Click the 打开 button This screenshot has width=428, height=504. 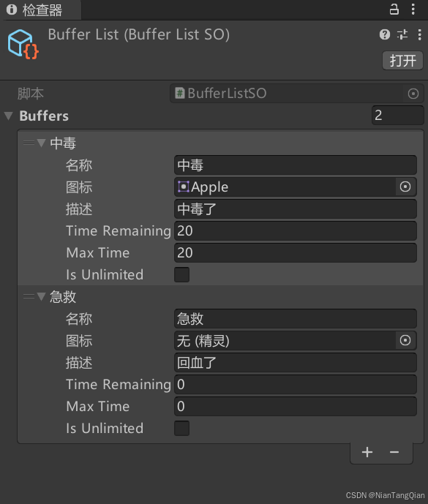pos(402,61)
